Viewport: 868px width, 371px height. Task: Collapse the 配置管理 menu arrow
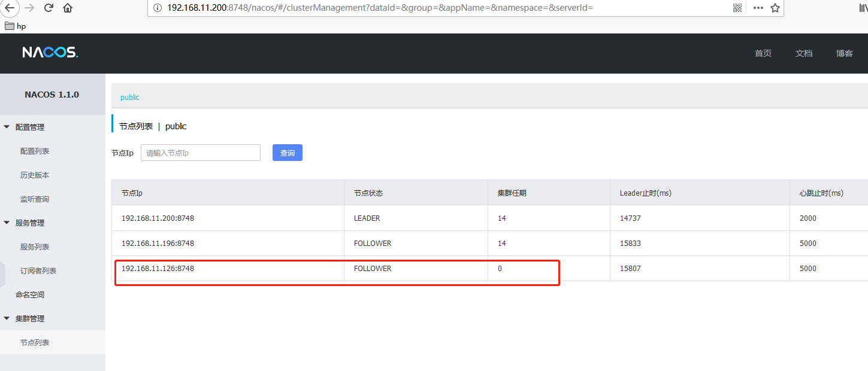point(7,127)
